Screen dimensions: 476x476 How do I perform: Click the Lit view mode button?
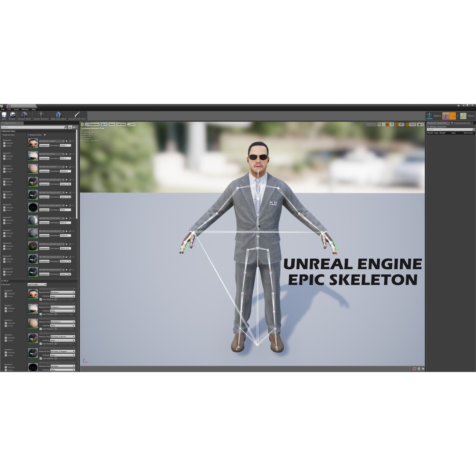(x=104, y=124)
